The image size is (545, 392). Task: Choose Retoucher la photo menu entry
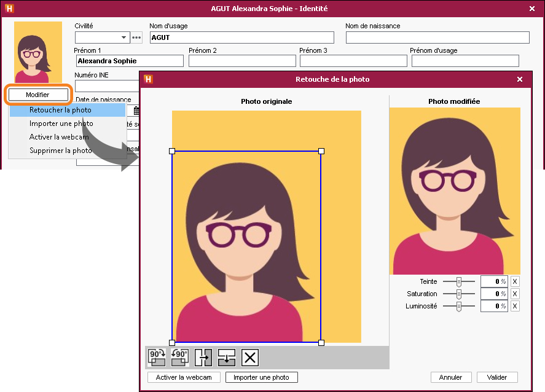click(x=68, y=110)
